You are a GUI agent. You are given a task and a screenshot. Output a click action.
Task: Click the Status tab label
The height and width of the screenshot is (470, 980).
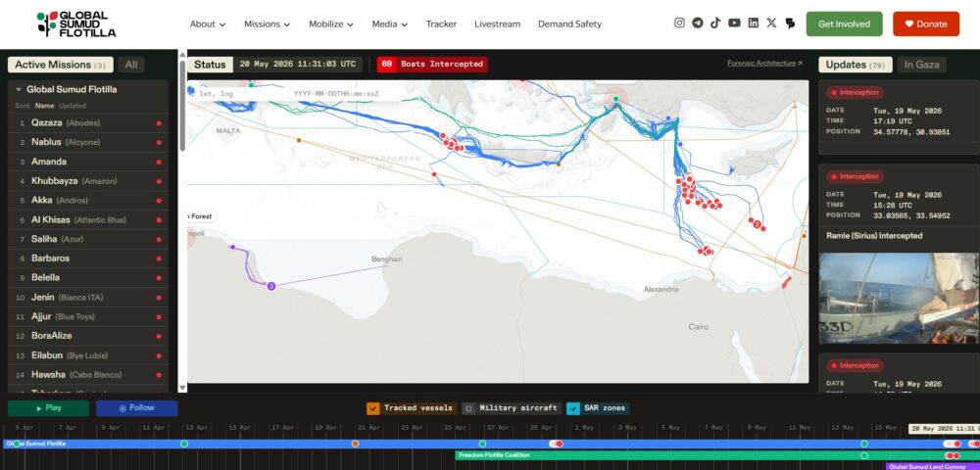(x=210, y=65)
